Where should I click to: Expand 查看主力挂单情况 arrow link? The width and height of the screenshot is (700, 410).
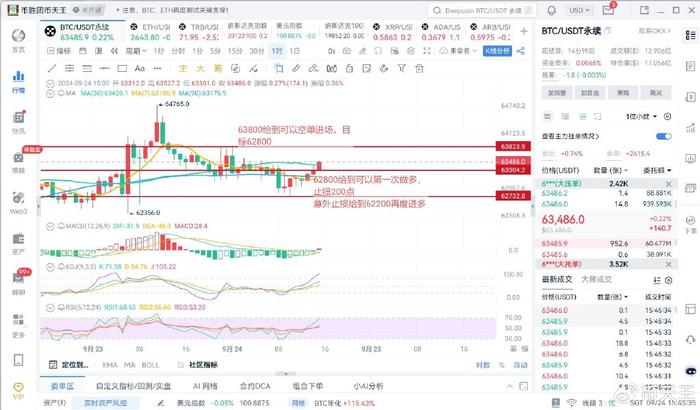point(570,136)
